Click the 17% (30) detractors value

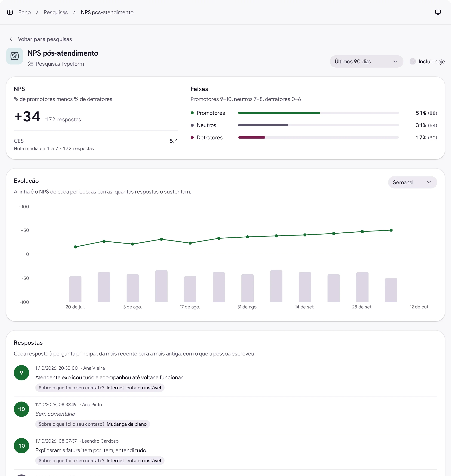[x=426, y=137]
